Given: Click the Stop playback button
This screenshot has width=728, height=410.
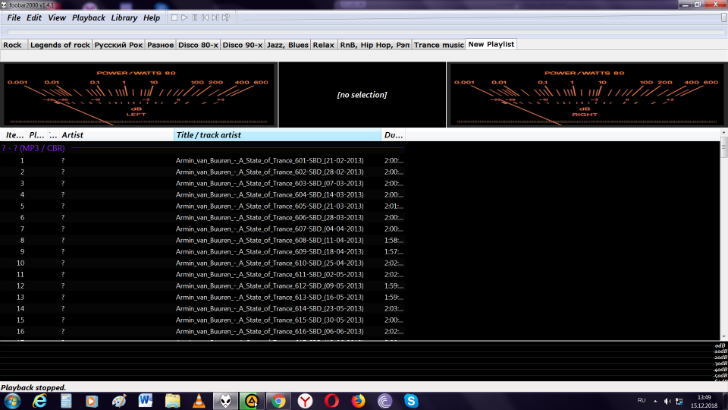Looking at the screenshot, I should tap(174, 18).
